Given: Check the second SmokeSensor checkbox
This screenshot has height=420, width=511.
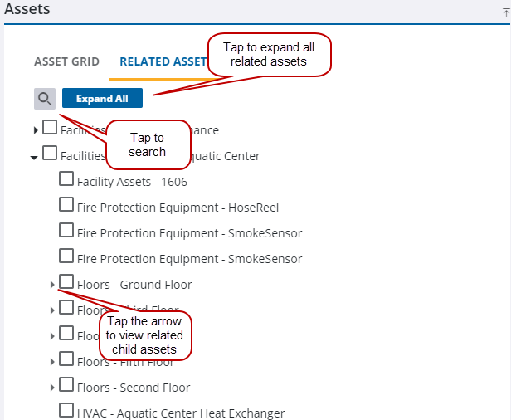Looking at the screenshot, I should (66, 256).
